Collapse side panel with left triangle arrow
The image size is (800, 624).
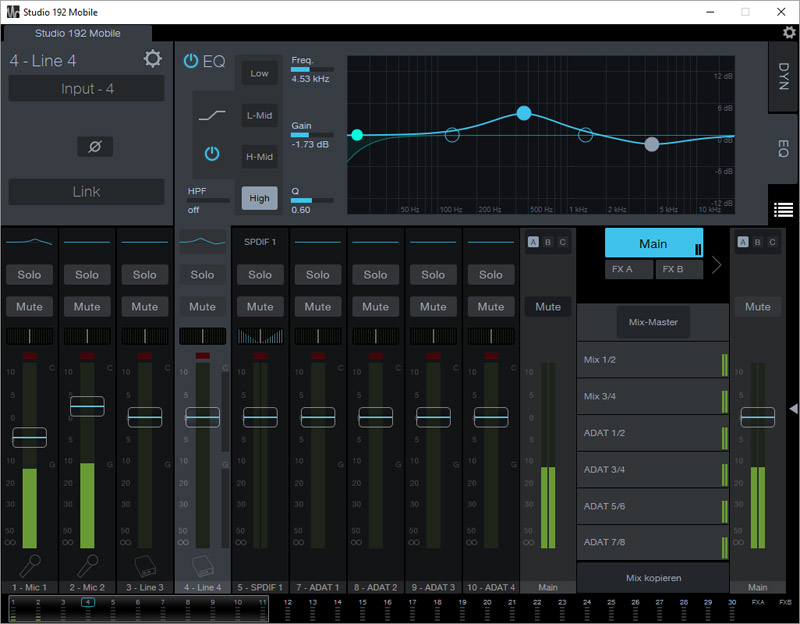[793, 408]
